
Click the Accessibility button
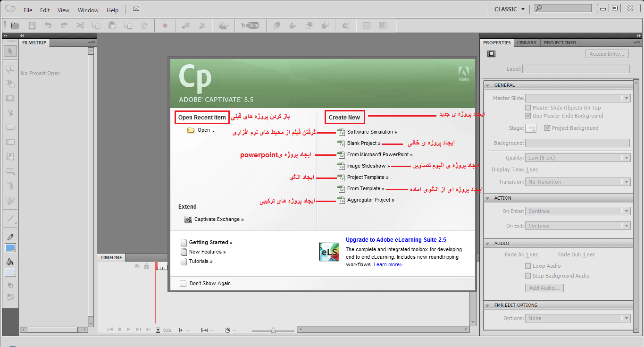[x=607, y=54]
